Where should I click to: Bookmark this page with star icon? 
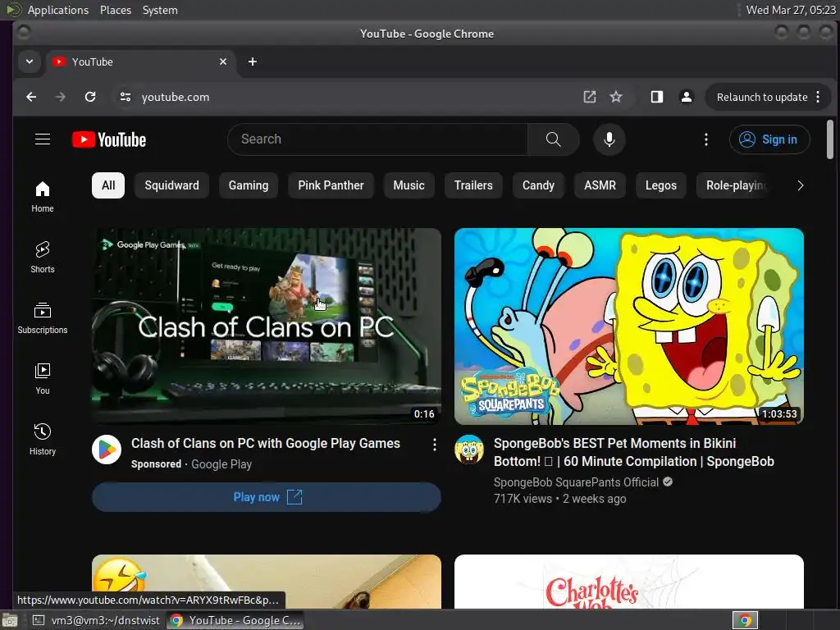click(616, 97)
